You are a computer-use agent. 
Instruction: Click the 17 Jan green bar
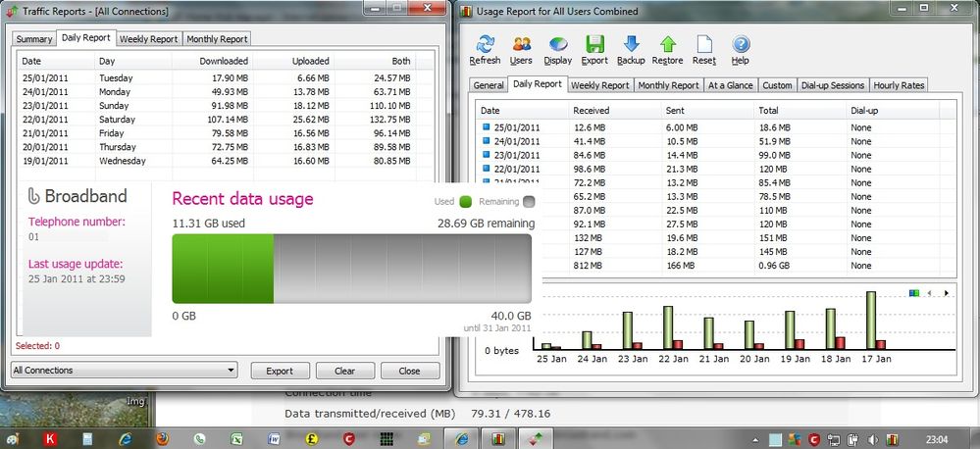(871, 321)
